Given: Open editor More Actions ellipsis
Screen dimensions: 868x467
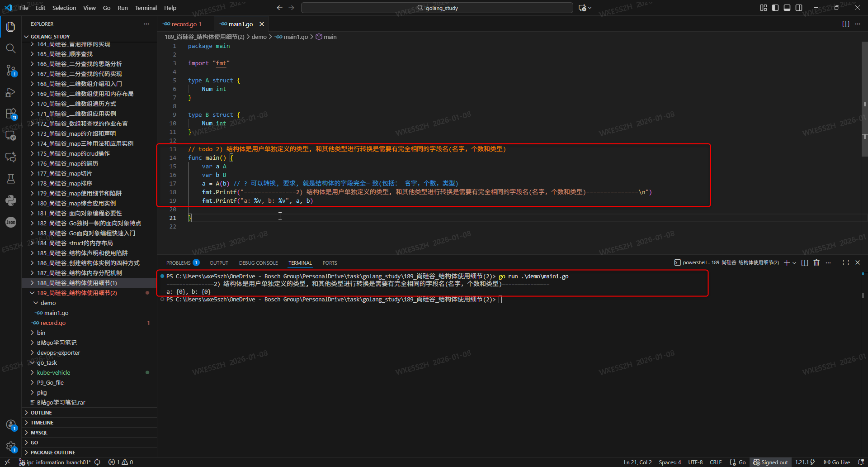Looking at the screenshot, I should (x=858, y=24).
